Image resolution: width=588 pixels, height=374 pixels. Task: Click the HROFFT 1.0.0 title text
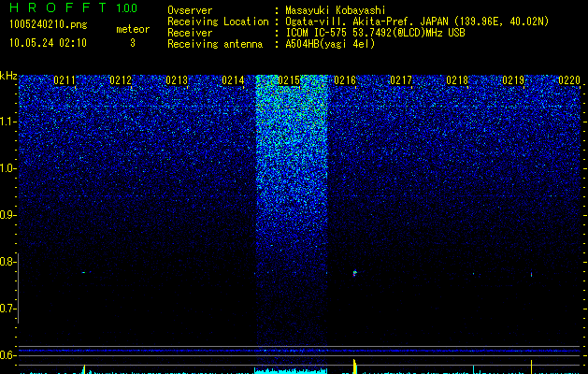click(x=73, y=7)
